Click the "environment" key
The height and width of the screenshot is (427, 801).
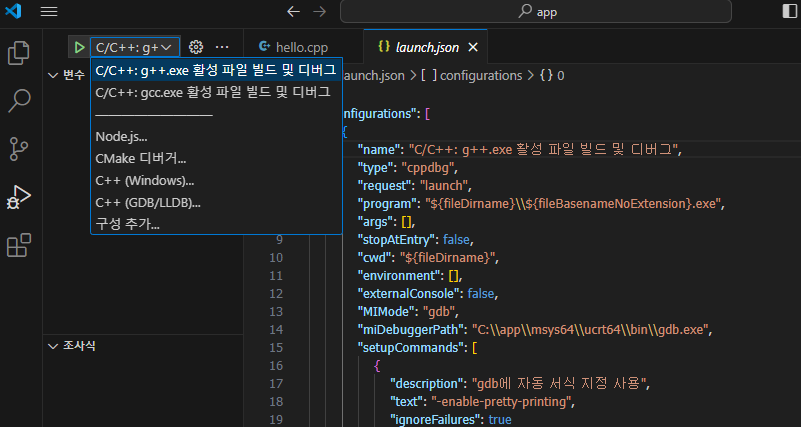pos(397,276)
